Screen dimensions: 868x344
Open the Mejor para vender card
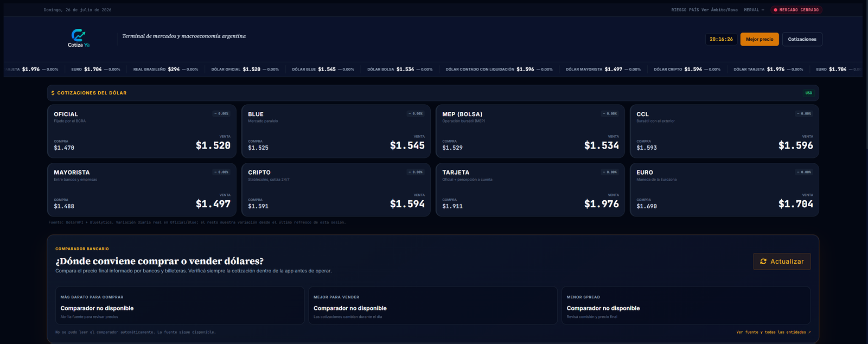[x=433, y=305]
